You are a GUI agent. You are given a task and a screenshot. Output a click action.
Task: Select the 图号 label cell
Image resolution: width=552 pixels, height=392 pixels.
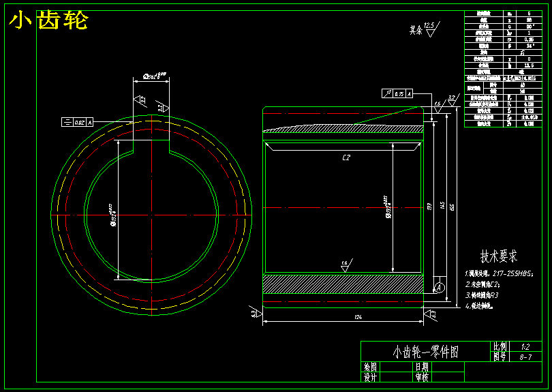click(x=500, y=357)
